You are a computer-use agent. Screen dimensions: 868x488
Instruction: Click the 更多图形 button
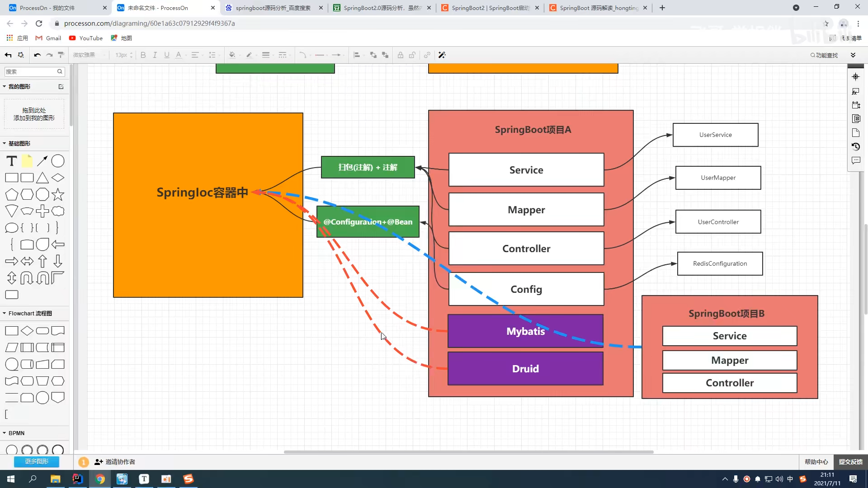37,461
